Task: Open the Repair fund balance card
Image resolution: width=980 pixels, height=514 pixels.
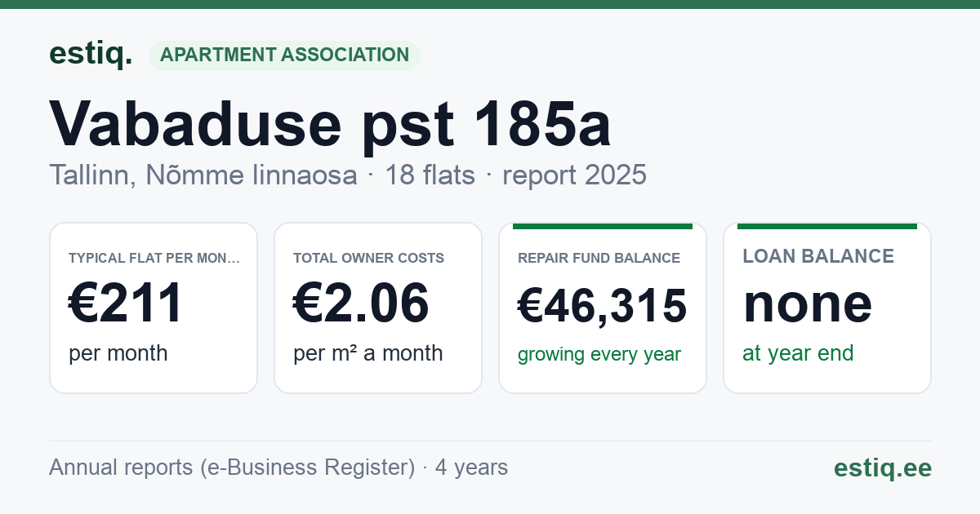Action: (x=603, y=308)
